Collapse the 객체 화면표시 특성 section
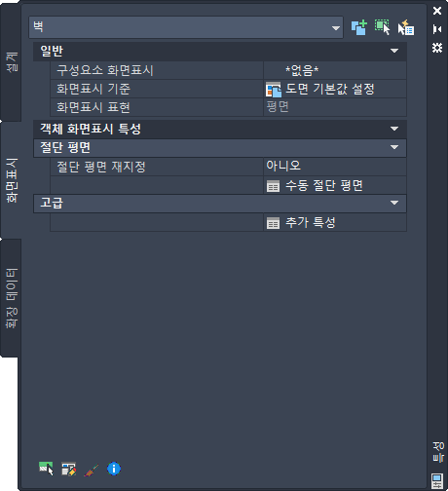This screenshot has width=448, height=491. coord(394,129)
